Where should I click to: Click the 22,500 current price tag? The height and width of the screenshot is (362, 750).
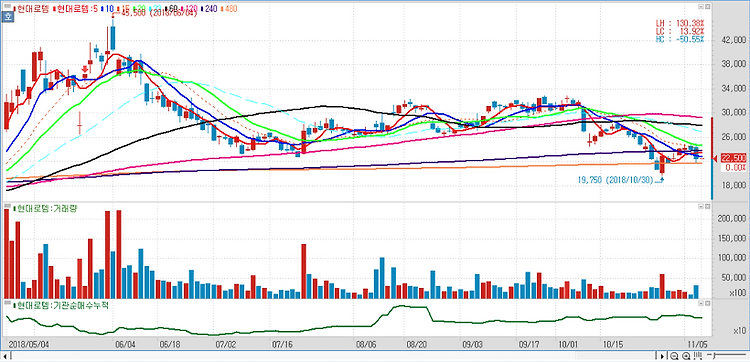[x=733, y=158]
